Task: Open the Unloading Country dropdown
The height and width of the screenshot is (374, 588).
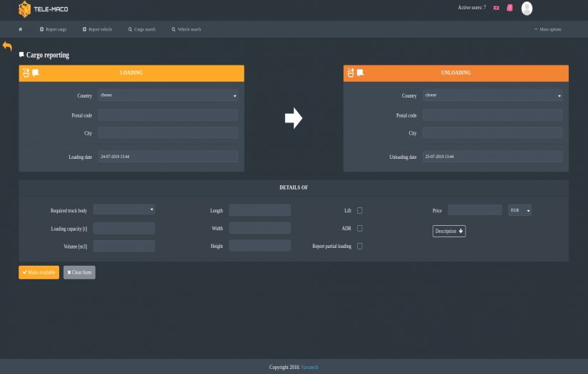Action: pyautogui.click(x=492, y=95)
